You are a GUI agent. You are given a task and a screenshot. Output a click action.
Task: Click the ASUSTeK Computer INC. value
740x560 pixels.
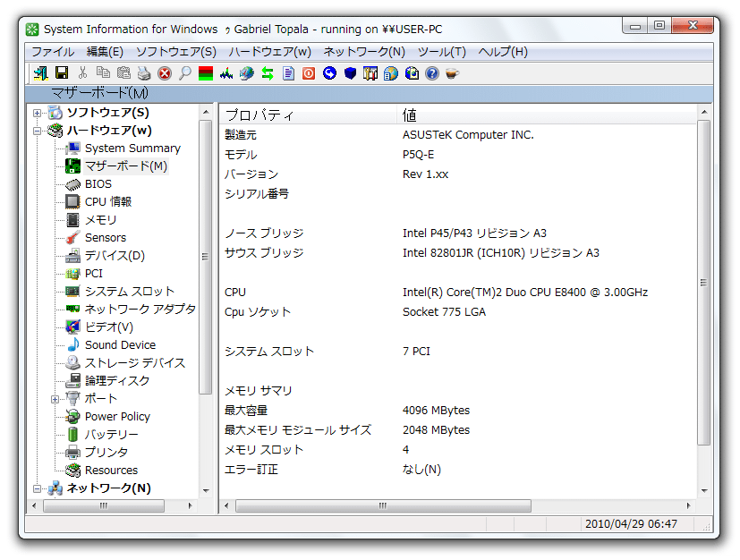click(468, 135)
